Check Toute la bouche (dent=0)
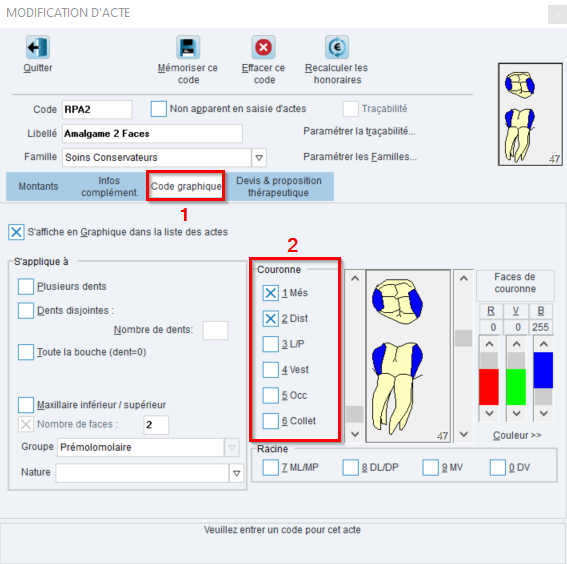This screenshot has height=564, width=567. 26,352
